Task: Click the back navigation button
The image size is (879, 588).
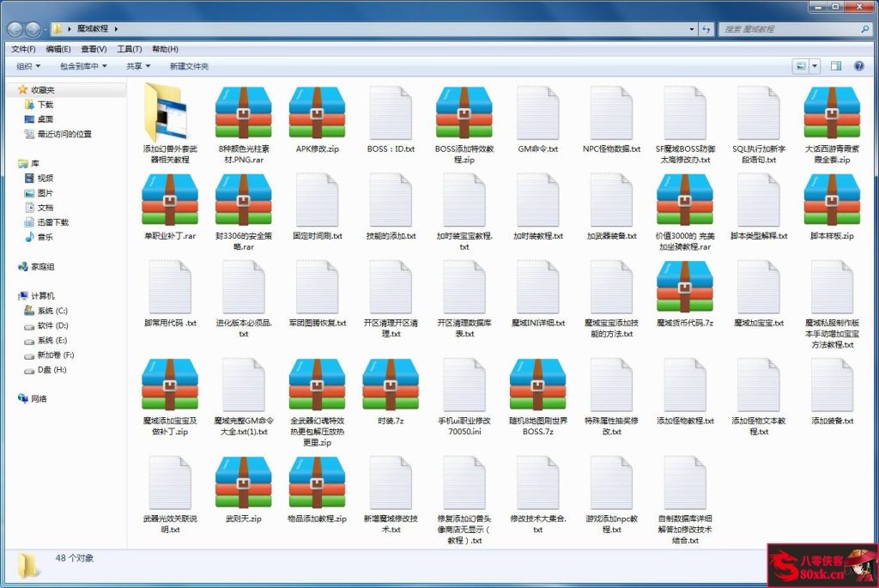Action: pyautogui.click(x=15, y=29)
